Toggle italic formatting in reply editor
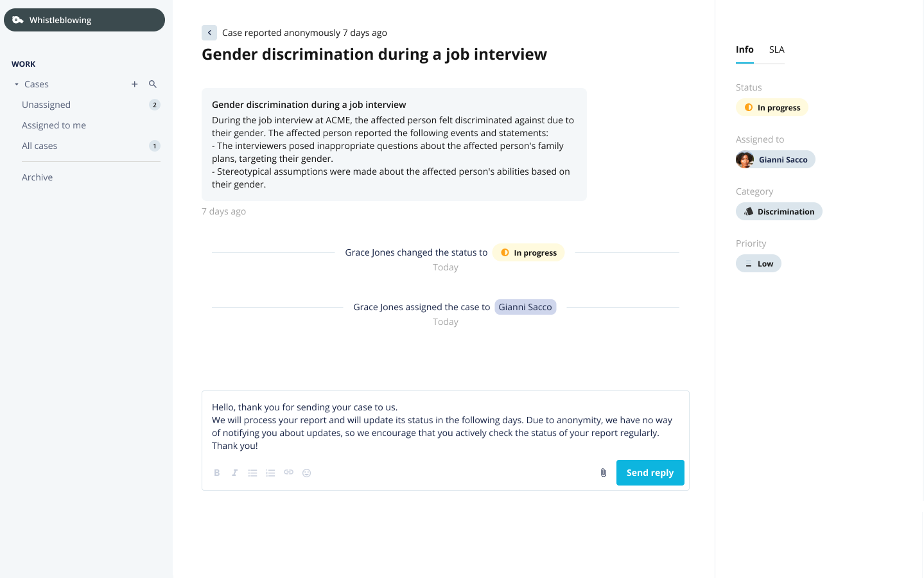Screen dimensions: 924x578 click(x=235, y=473)
